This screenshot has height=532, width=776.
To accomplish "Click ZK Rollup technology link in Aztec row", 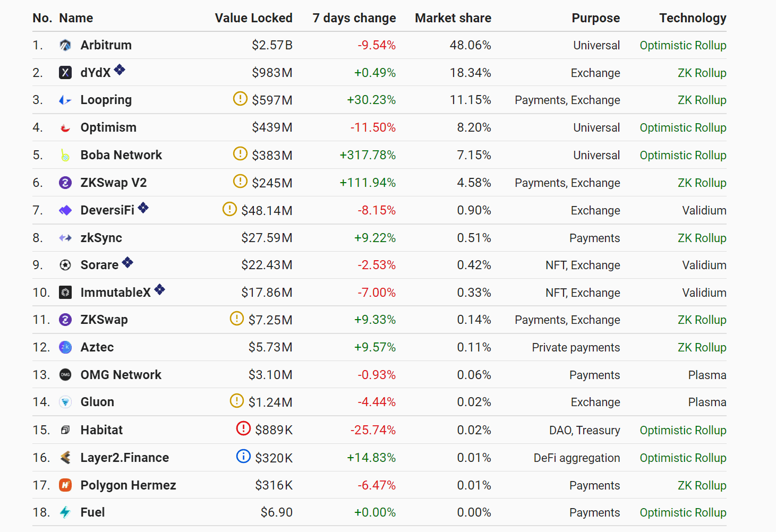I will point(702,347).
